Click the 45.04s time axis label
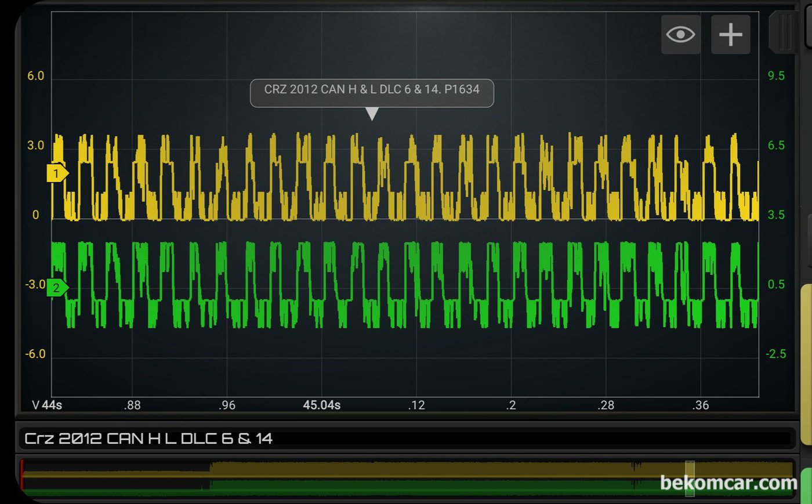The width and height of the screenshot is (812, 504). tap(321, 405)
